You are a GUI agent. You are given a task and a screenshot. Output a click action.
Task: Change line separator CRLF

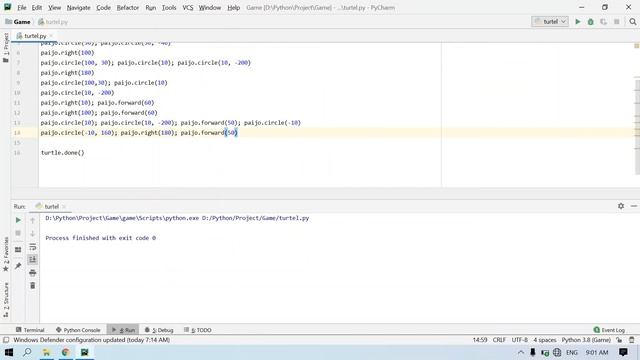pos(499,340)
